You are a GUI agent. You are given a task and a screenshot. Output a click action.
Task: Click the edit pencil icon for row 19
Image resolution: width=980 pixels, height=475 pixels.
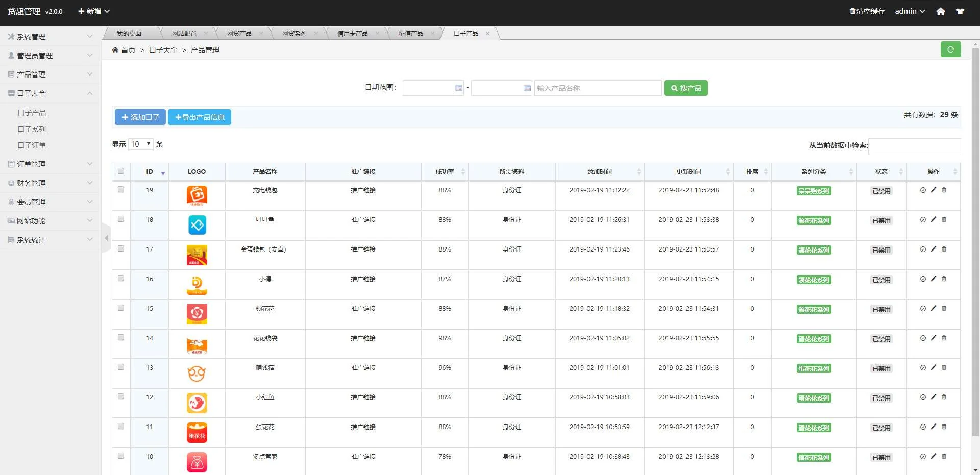tap(934, 190)
